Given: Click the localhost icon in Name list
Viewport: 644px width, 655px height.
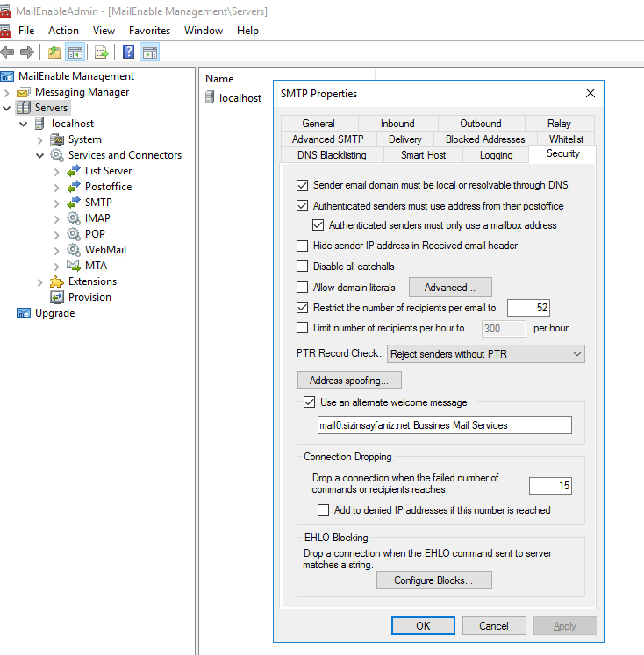Looking at the screenshot, I should point(210,97).
